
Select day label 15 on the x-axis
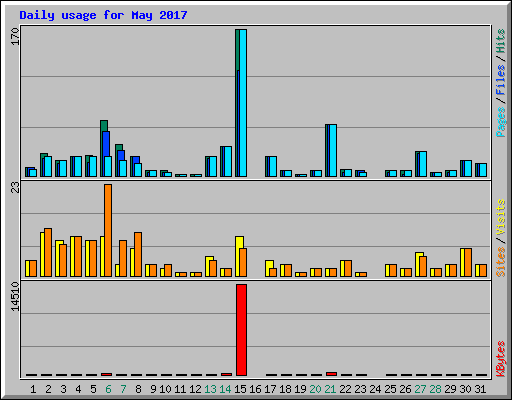(240, 389)
